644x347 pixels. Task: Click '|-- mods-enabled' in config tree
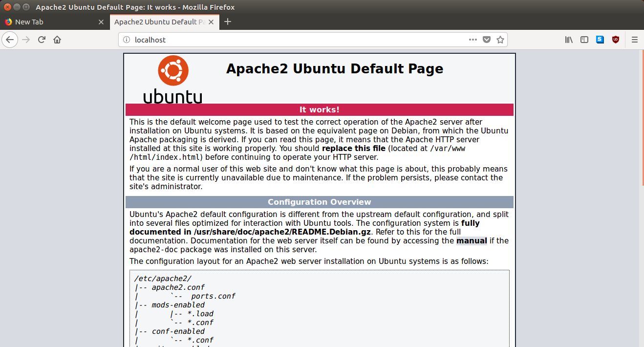tap(170, 305)
